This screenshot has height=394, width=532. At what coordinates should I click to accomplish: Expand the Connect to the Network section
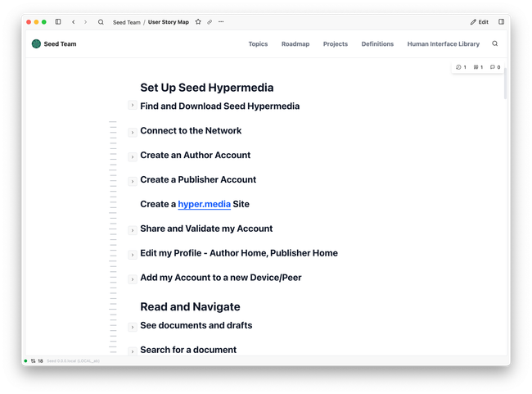[x=133, y=132]
